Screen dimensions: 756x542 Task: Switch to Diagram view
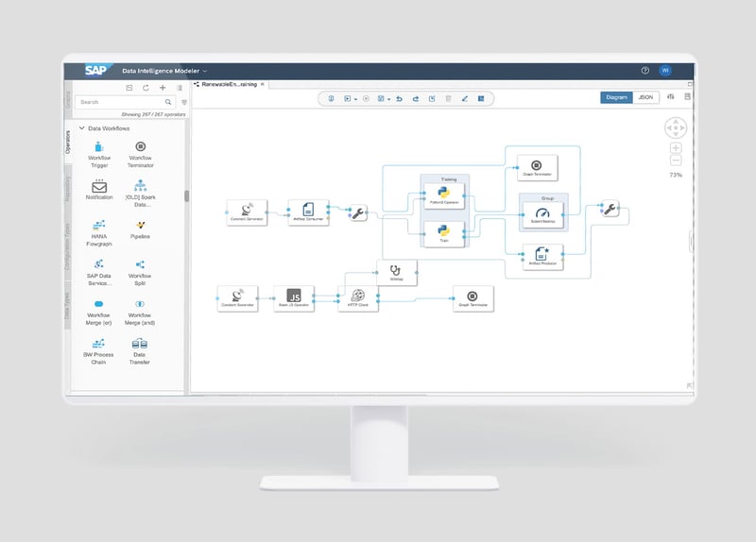click(x=616, y=97)
